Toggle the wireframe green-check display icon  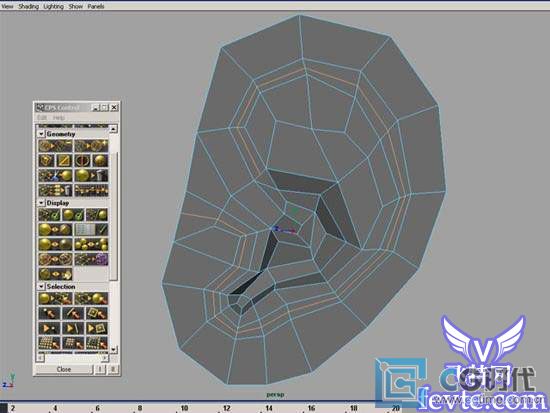(49, 215)
